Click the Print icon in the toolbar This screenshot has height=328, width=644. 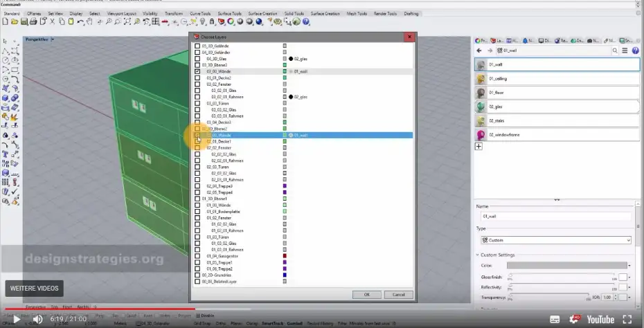[x=34, y=21]
